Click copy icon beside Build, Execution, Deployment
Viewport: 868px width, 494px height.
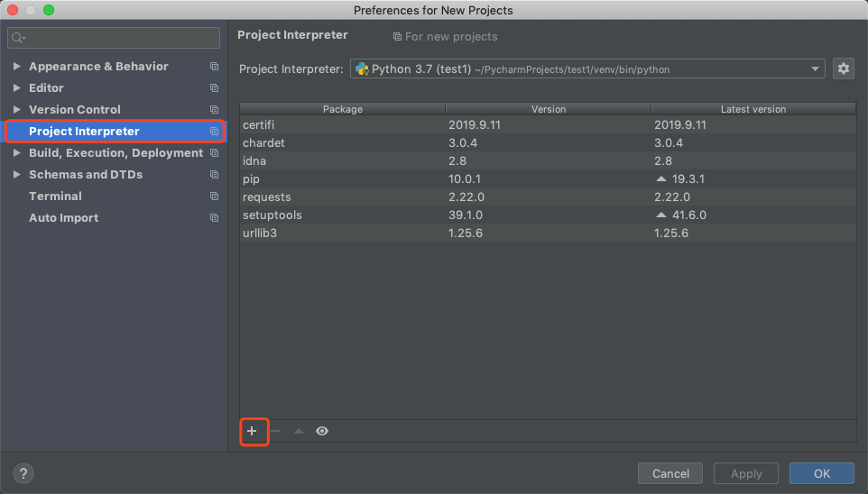(214, 152)
